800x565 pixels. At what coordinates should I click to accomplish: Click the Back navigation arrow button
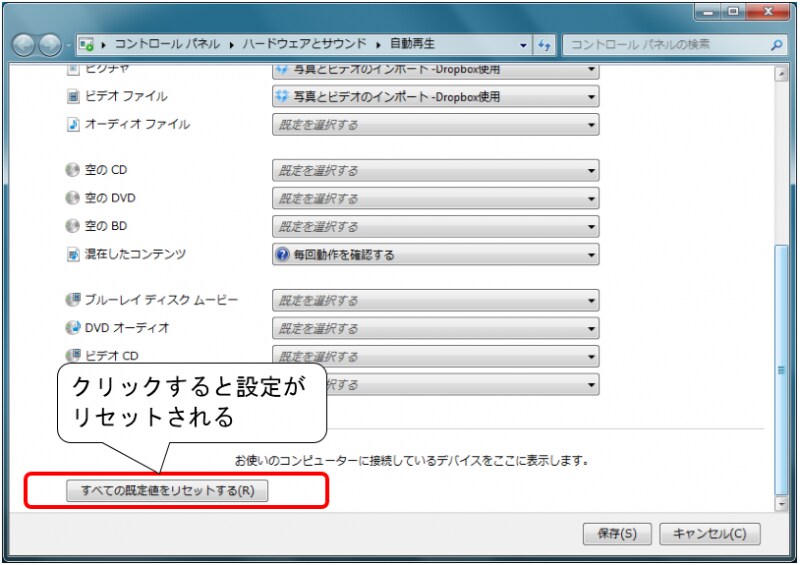click(23, 45)
